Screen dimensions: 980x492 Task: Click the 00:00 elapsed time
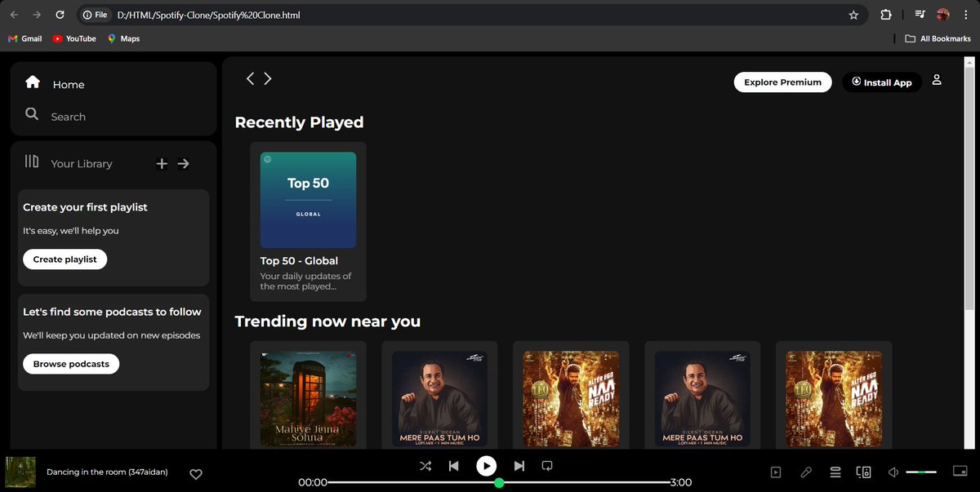[313, 482]
